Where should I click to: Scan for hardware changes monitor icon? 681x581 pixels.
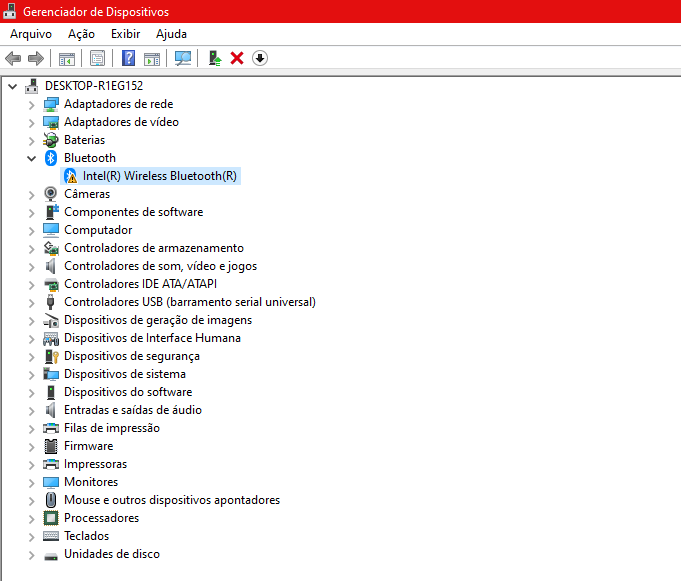(x=183, y=58)
